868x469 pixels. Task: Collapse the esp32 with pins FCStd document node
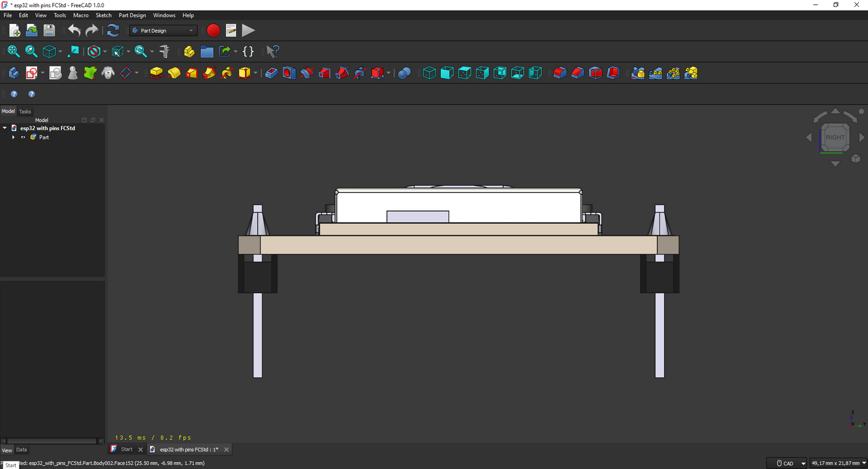pyautogui.click(x=5, y=128)
